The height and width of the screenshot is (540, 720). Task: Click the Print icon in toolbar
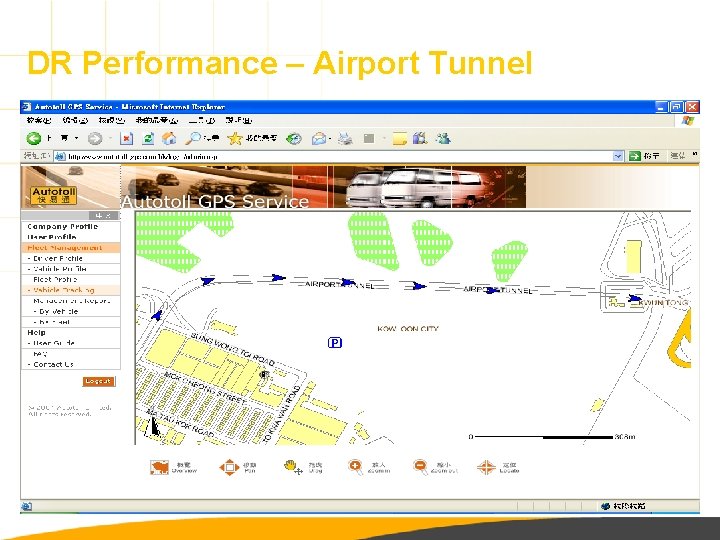click(x=345, y=138)
